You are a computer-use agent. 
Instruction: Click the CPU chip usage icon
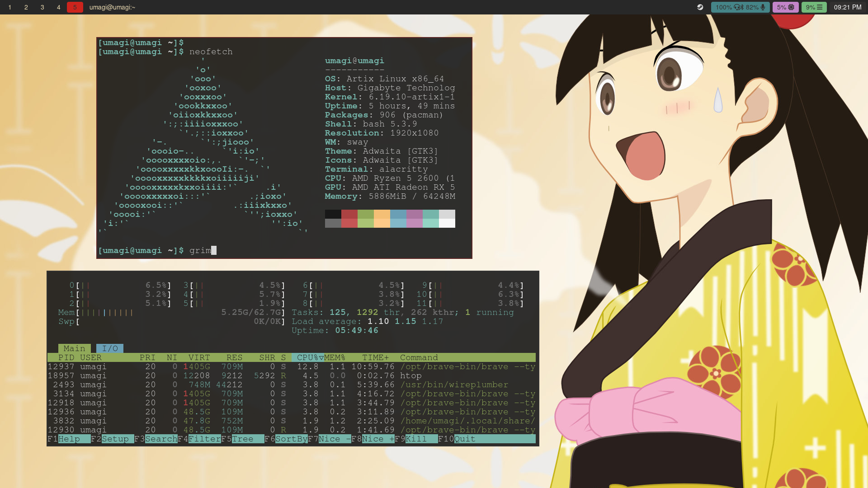pyautogui.click(x=791, y=7)
